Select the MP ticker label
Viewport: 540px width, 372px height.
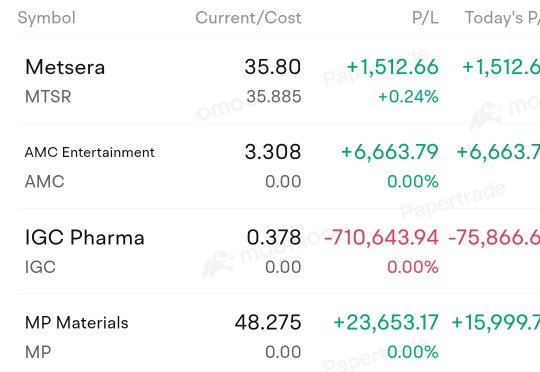[x=38, y=352]
